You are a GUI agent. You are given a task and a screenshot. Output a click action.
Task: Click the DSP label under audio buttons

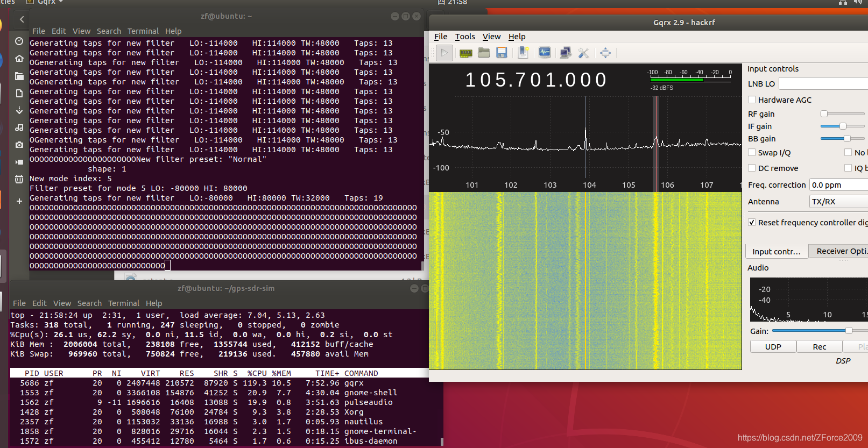click(x=843, y=361)
